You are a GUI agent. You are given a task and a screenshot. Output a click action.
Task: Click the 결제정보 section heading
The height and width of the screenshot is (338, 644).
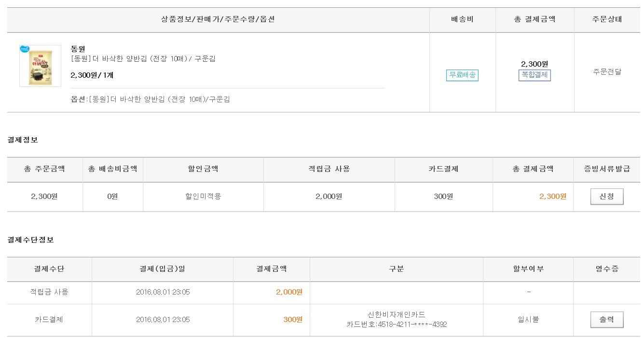click(x=23, y=140)
